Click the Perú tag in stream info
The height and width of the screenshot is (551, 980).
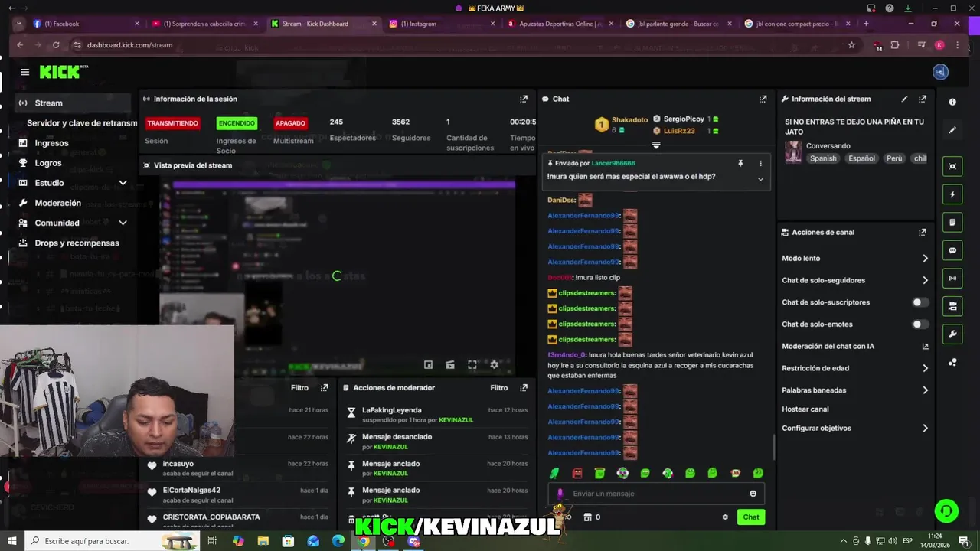(894, 158)
